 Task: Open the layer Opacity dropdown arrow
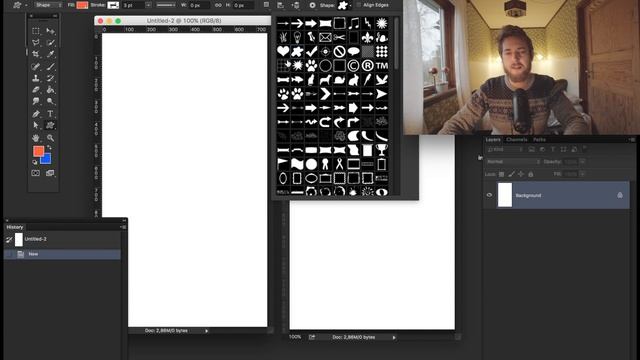582,162
